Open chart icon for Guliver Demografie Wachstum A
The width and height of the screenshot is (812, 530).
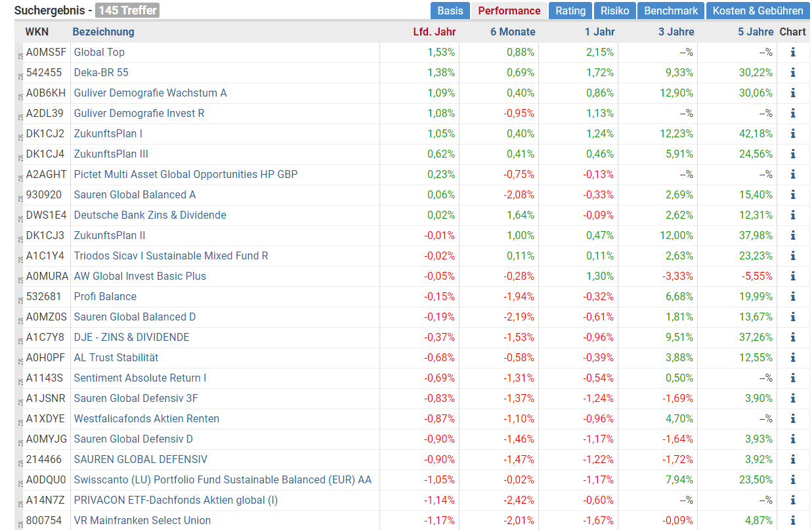(x=793, y=93)
